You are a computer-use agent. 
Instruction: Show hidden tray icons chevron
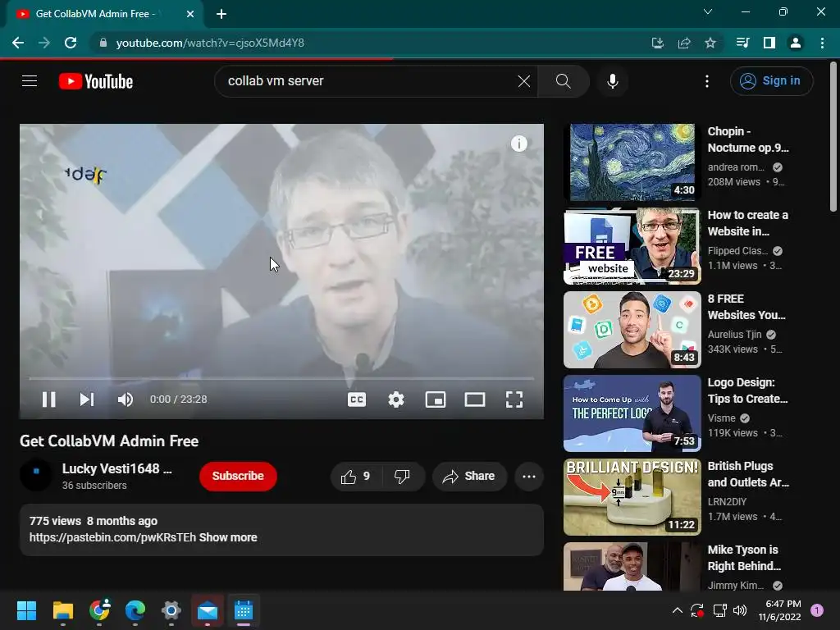677,610
